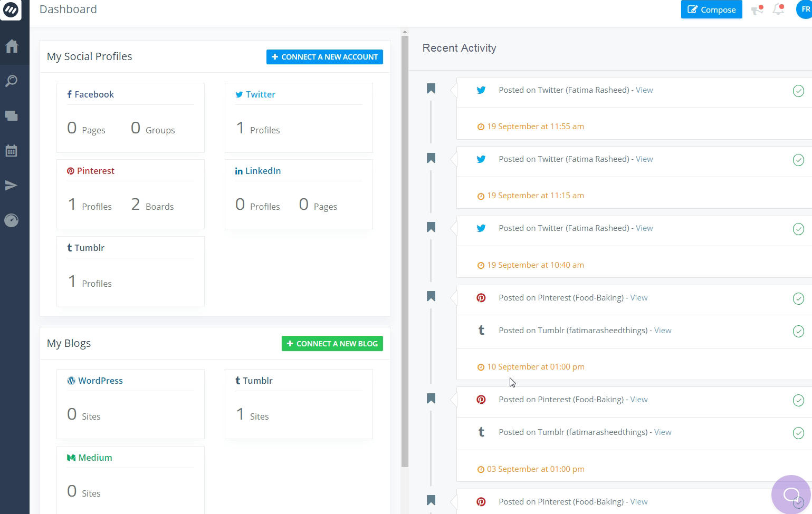This screenshot has height=514, width=812.
Task: Open WordPress blog heading
Action: point(95,381)
